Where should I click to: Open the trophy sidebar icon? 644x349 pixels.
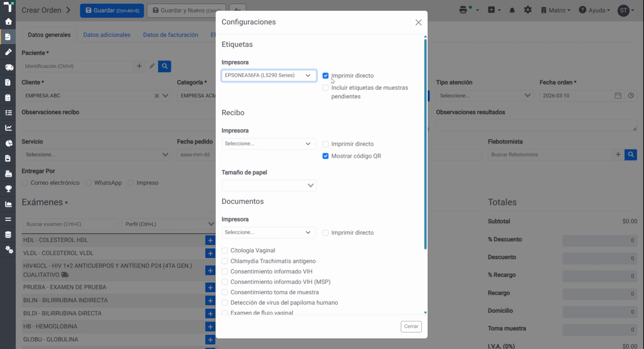[x=8, y=189]
